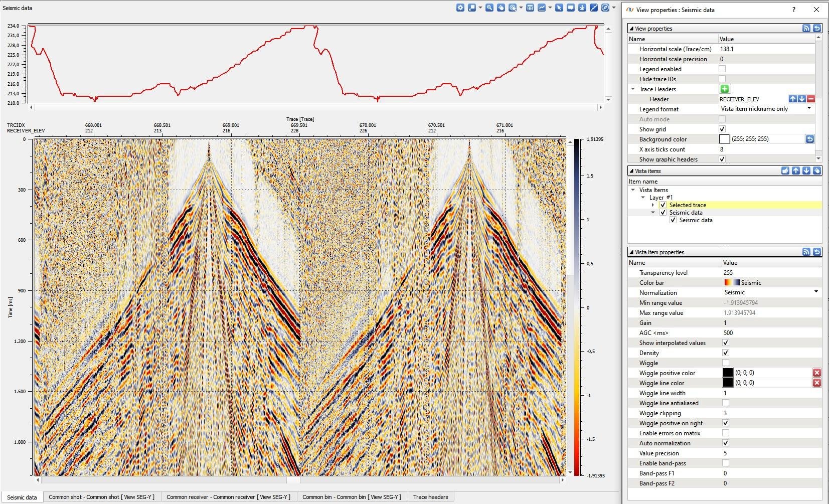Toggle the Show grid checkbox
829x504 pixels.
pyautogui.click(x=722, y=129)
